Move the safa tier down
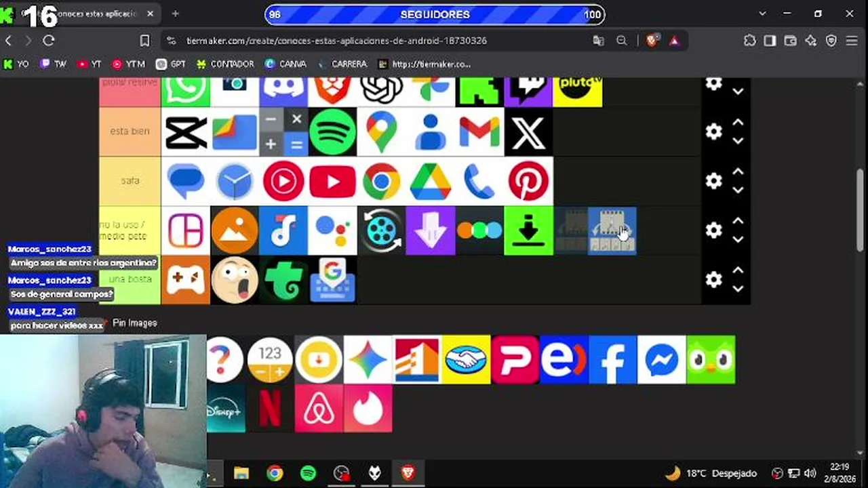868x488 pixels. (738, 190)
